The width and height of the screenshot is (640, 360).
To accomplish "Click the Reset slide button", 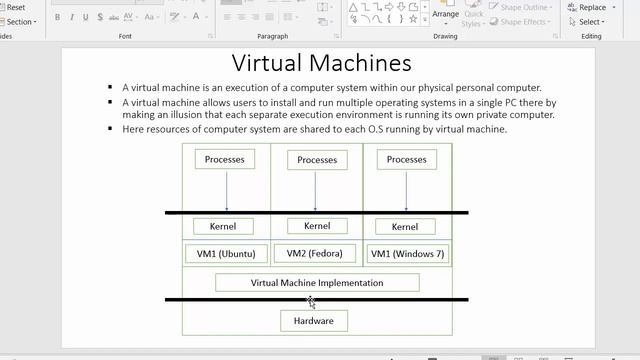I will pyautogui.click(x=13, y=7).
